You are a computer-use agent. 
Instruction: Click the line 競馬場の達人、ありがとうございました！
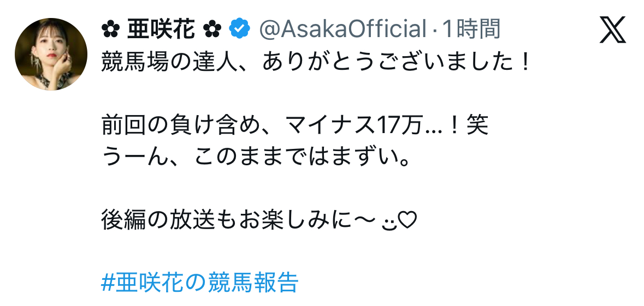pyautogui.click(x=316, y=63)
